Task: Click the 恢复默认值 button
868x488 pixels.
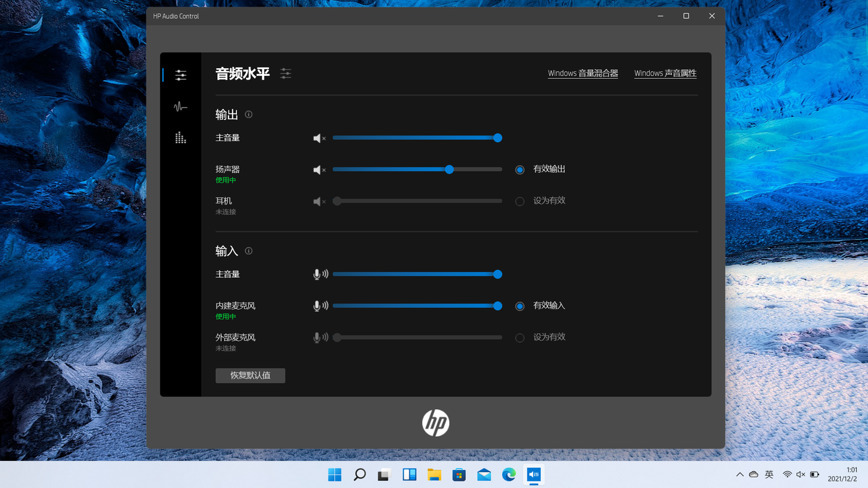Action: click(x=250, y=375)
